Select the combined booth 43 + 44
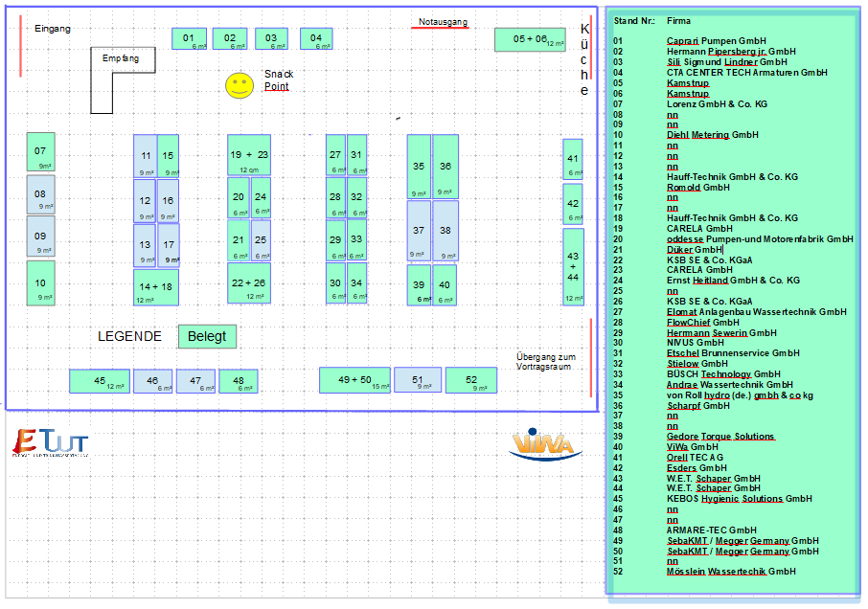Image resolution: width=868 pixels, height=609 pixels. pyautogui.click(x=573, y=267)
